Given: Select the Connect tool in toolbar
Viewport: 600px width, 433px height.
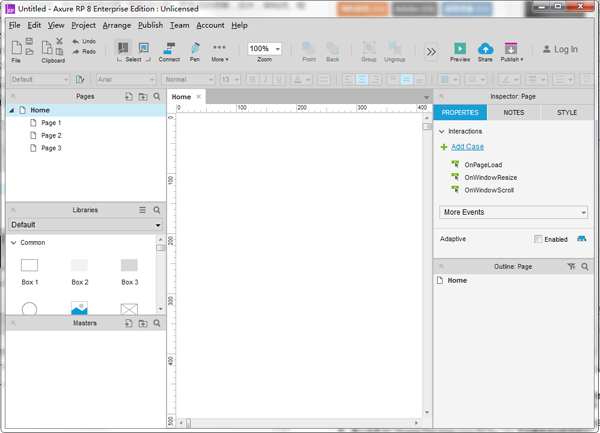Looking at the screenshot, I should click(x=169, y=50).
